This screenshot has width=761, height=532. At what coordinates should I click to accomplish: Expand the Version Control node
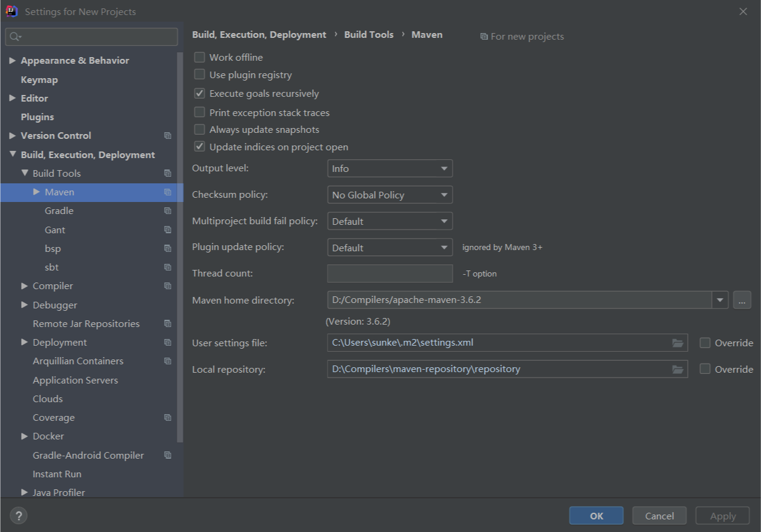[12, 136]
